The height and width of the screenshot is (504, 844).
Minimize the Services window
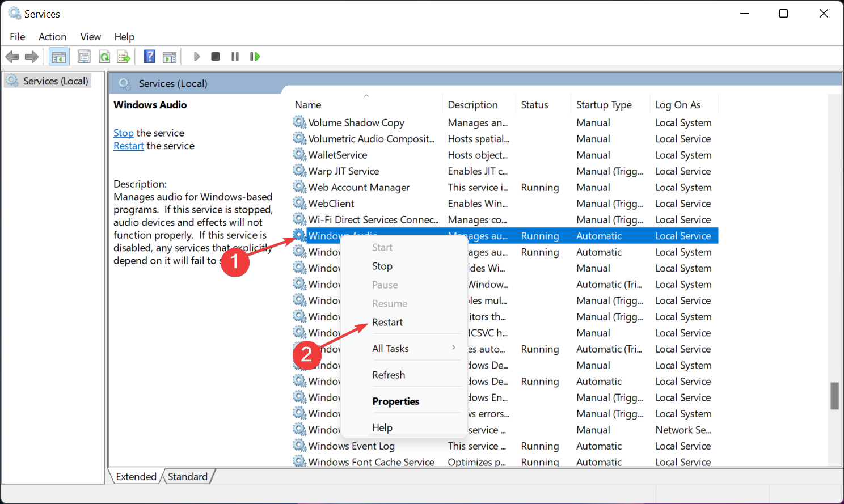pos(745,14)
